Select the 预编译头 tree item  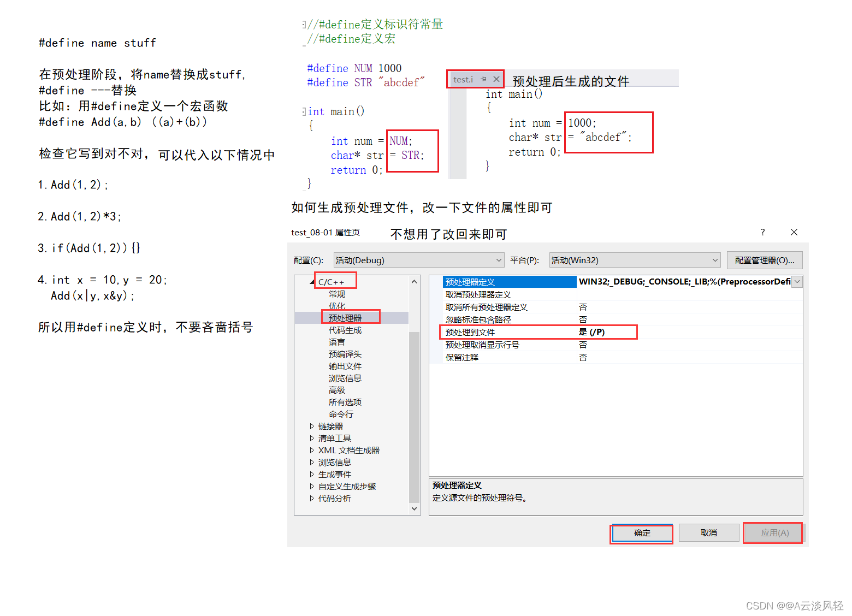click(x=345, y=354)
